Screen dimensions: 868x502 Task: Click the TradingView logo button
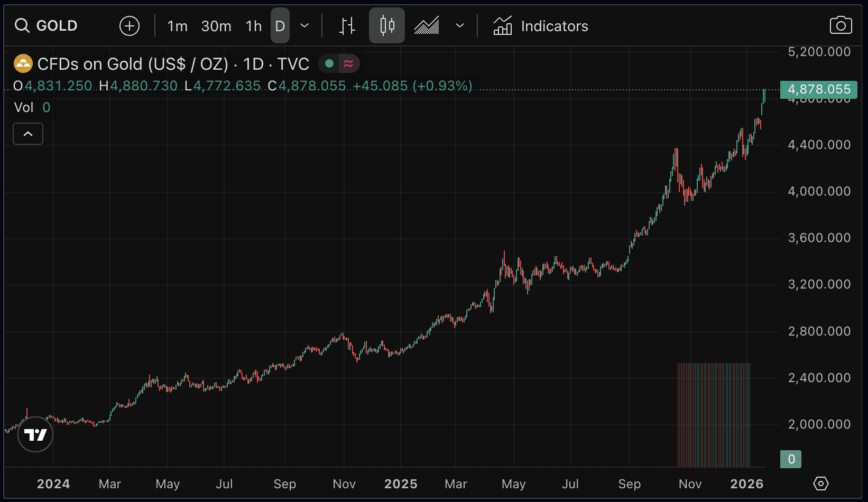click(x=35, y=434)
